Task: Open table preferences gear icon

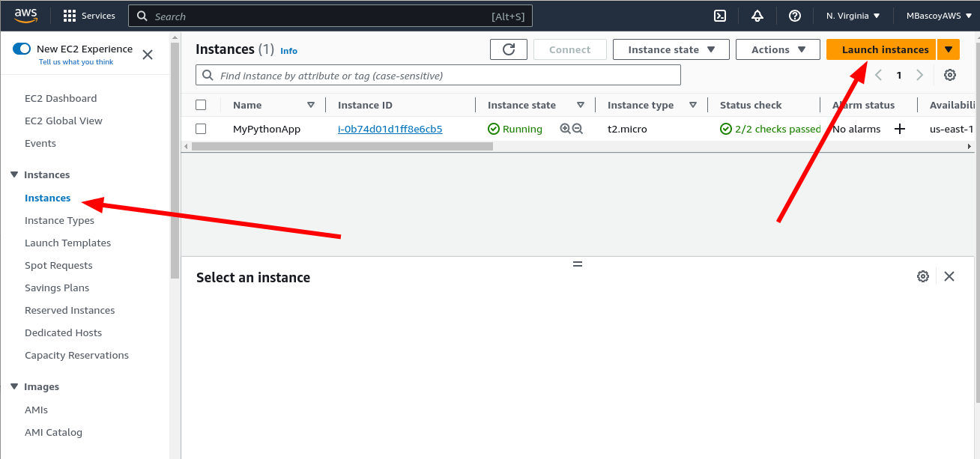Action: click(950, 75)
